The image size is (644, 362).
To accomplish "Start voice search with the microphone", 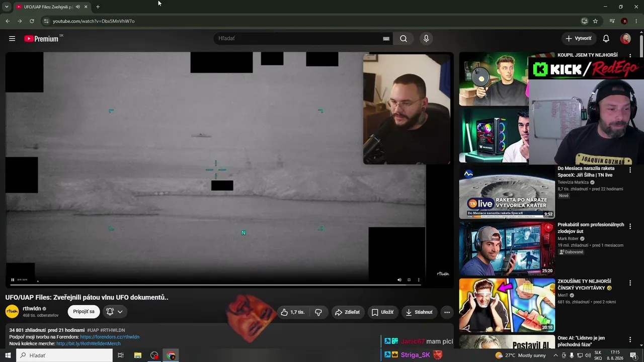I will (426, 39).
